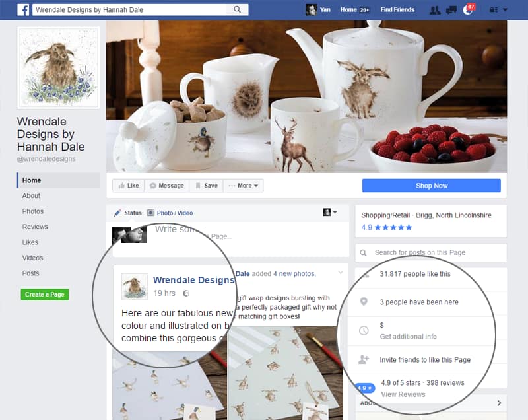Open the notifications globe icon
The height and width of the screenshot is (420, 528).
point(467,10)
